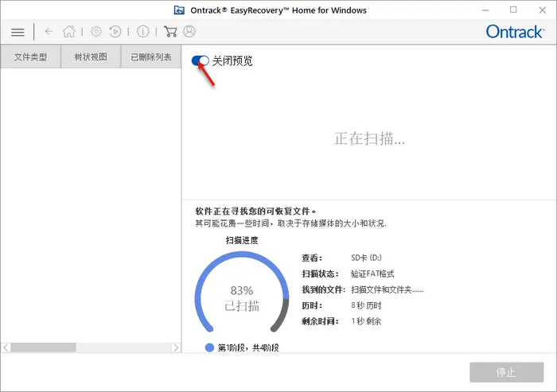Image resolution: width=557 pixels, height=392 pixels.
Task: Click the 停止 button
Action: click(x=507, y=372)
